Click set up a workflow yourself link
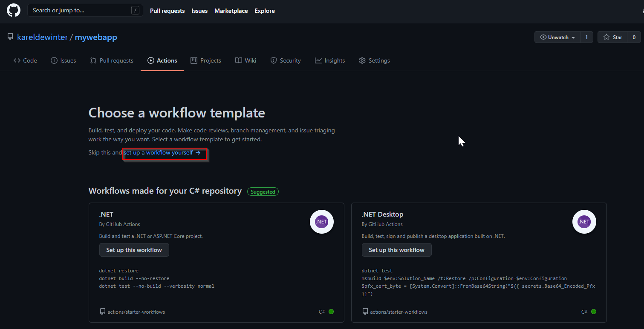This screenshot has height=329, width=644. pyautogui.click(x=162, y=152)
